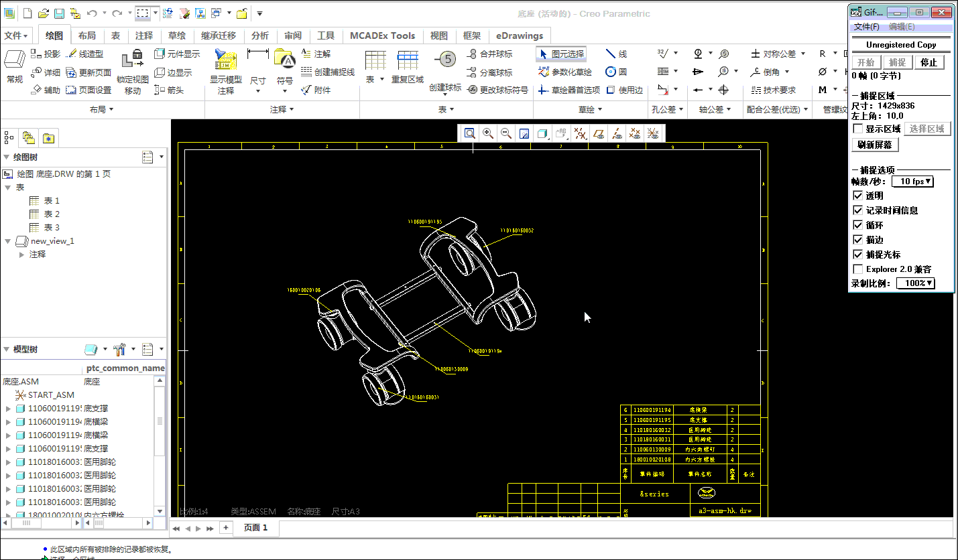The image size is (958, 560).
Task: Select the 圆 circle sketch tool
Action: tap(611, 72)
